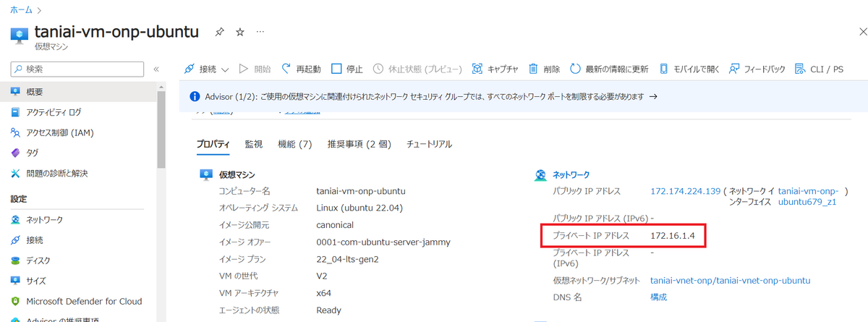The width and height of the screenshot is (868, 322).
Task: Click the 検索 search box in sidebar
Action: coord(76,69)
